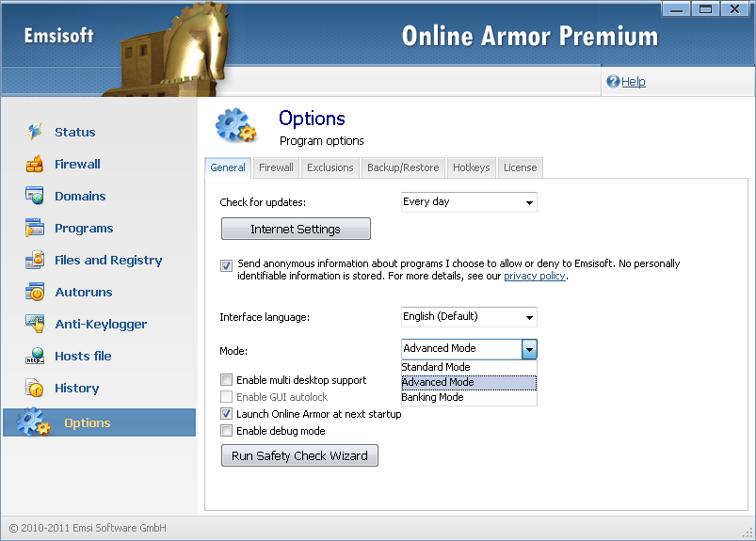Screen dimensions: 756x541
Task: Click the Internet Settings button
Action: [296, 229]
